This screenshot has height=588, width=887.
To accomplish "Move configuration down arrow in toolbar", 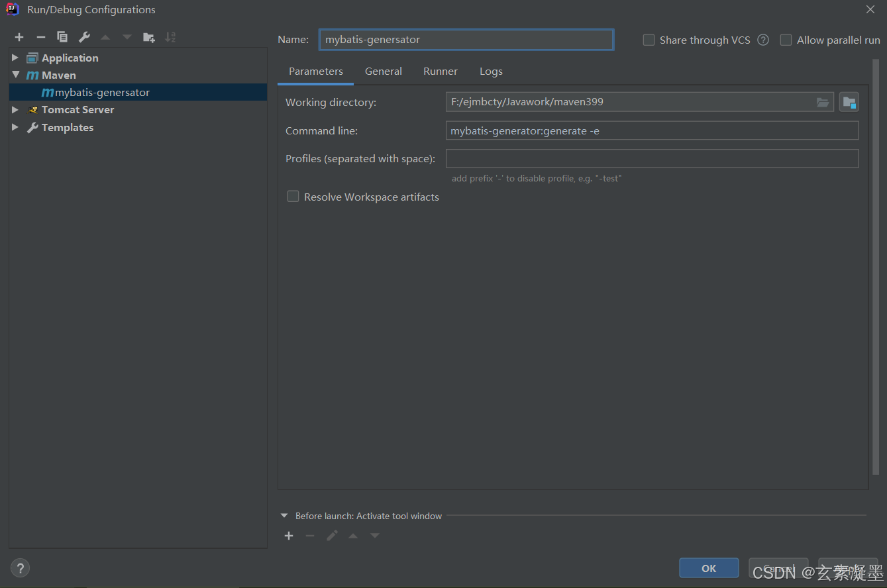I will pyautogui.click(x=127, y=37).
